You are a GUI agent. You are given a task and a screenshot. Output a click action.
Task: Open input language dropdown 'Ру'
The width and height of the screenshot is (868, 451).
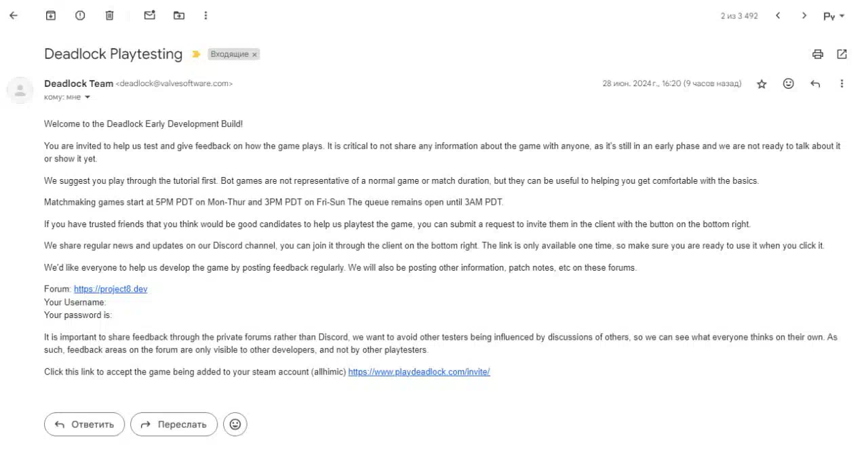click(833, 16)
